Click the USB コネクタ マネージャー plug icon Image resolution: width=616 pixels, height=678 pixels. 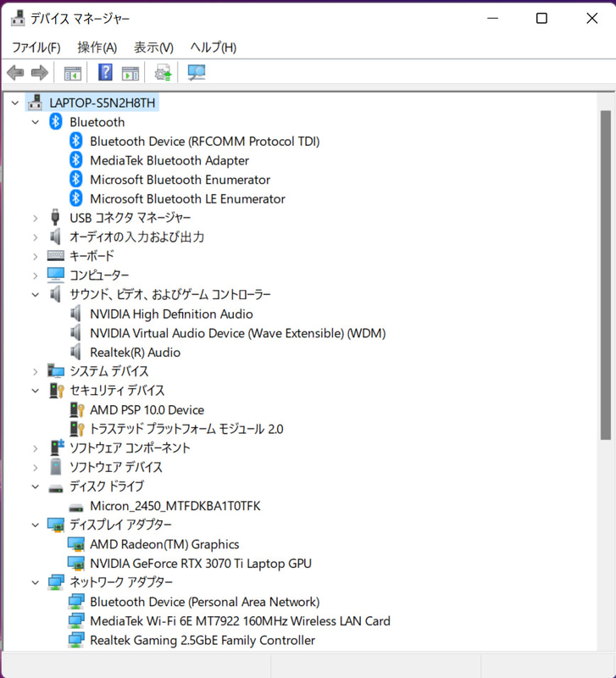(x=55, y=217)
